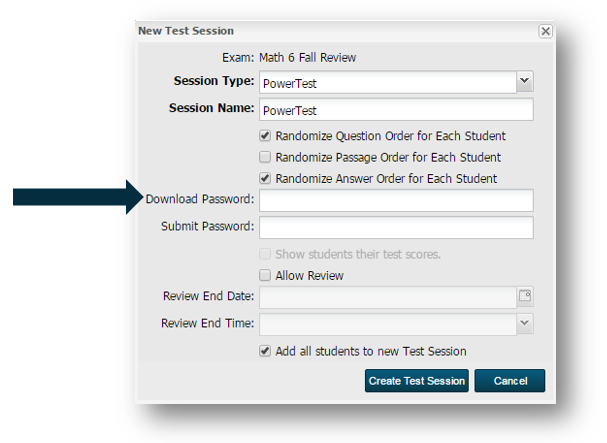Expand the Session Type dropdown arrow
The height and width of the screenshot is (443, 607).
525,81
